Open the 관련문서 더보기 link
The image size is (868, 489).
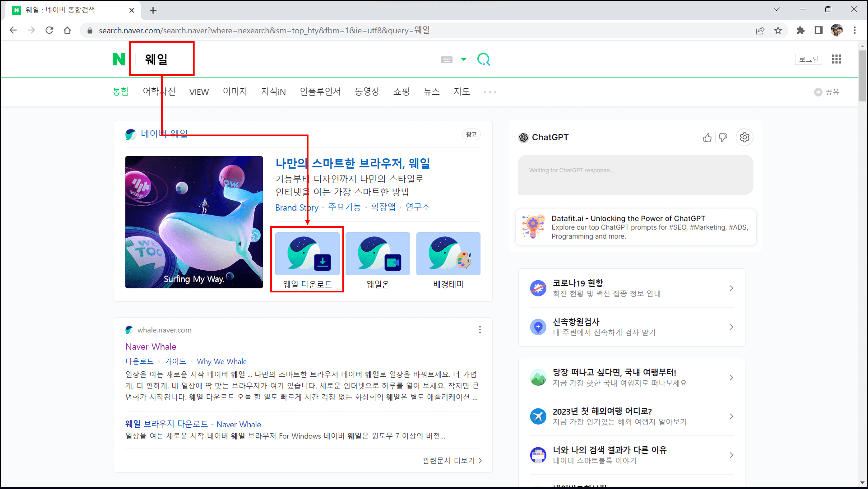(452, 461)
